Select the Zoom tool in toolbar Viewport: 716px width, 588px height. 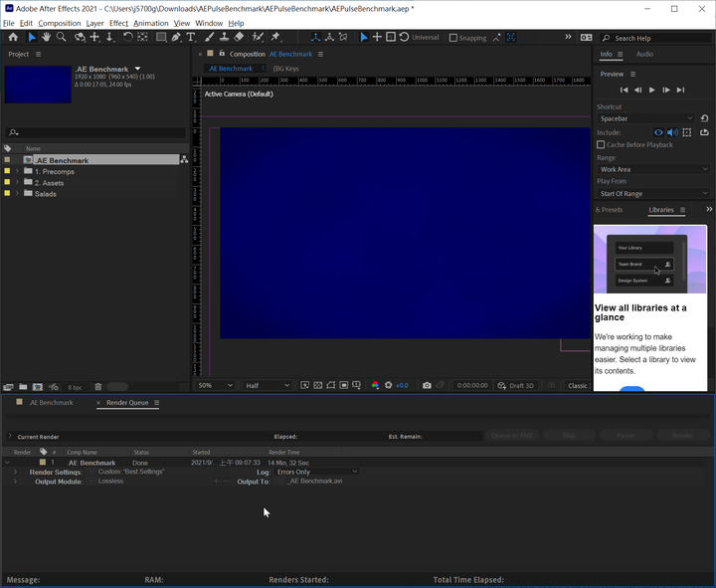(61, 38)
